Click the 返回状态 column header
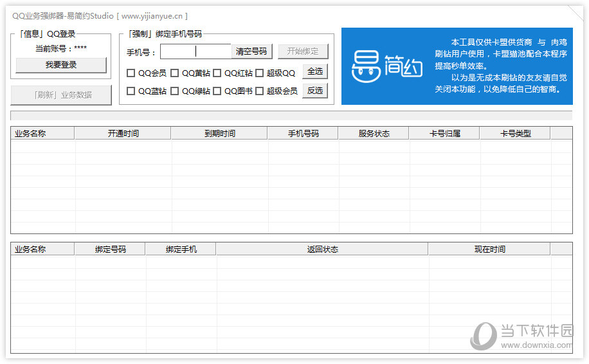 coord(322,249)
